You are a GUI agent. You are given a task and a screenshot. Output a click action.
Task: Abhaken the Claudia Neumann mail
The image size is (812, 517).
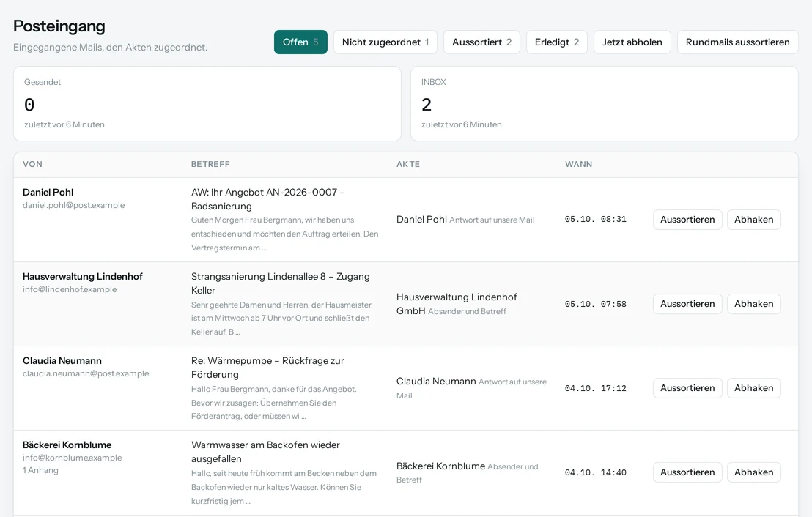point(753,388)
